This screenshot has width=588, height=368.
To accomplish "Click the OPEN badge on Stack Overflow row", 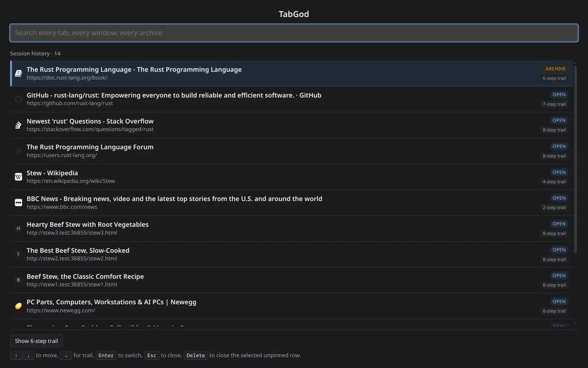I will coord(559,121).
